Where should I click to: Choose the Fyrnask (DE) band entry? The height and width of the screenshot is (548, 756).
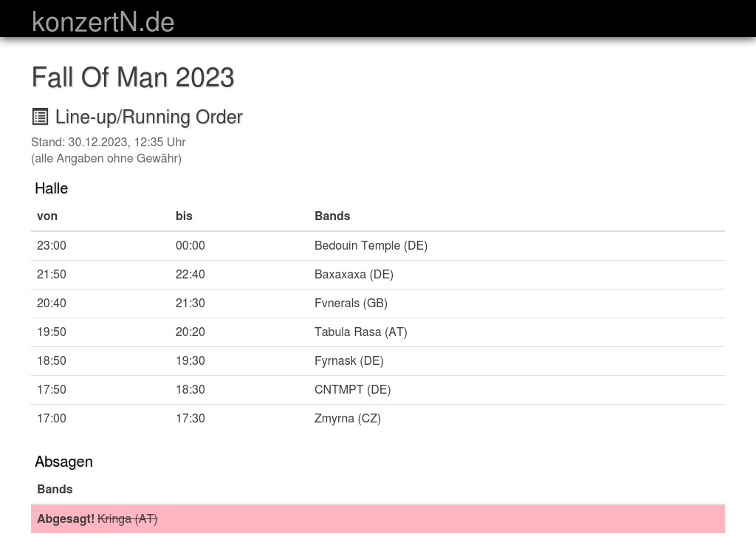tap(348, 360)
